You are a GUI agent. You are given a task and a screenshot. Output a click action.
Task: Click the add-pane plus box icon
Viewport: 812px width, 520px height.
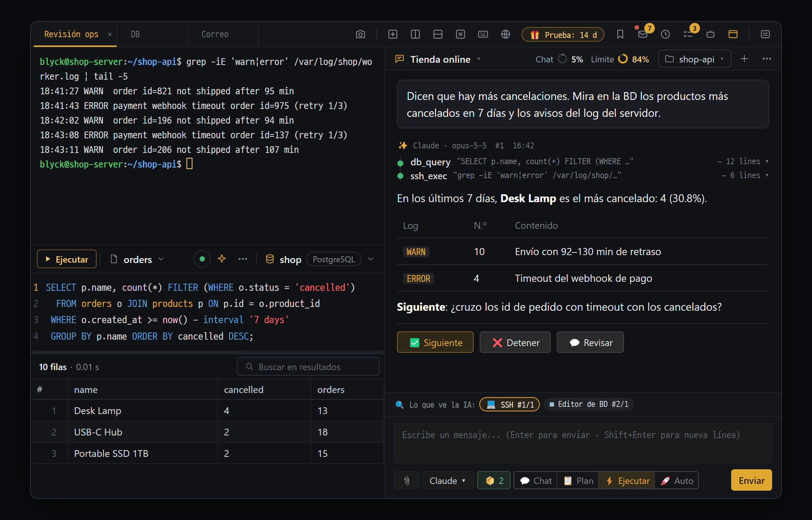(392, 35)
